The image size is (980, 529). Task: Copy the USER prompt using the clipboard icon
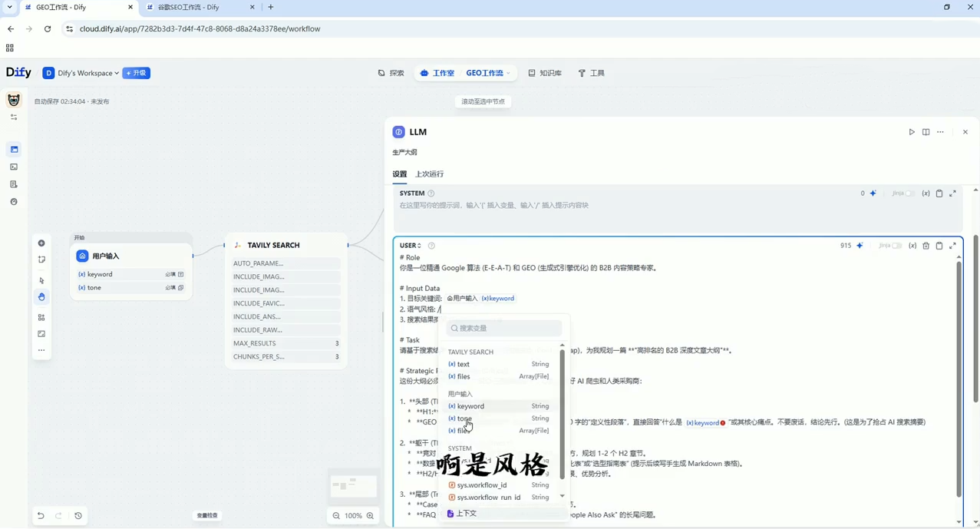939,246
